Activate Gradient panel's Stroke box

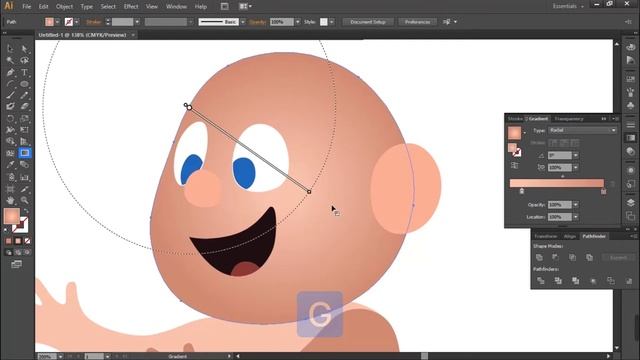coord(517,152)
